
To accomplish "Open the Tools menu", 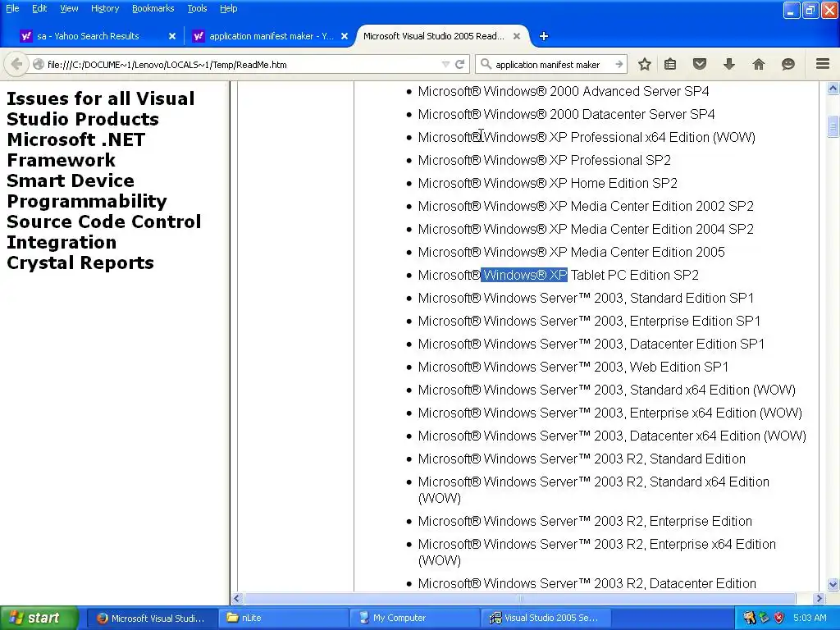I will coord(197,8).
